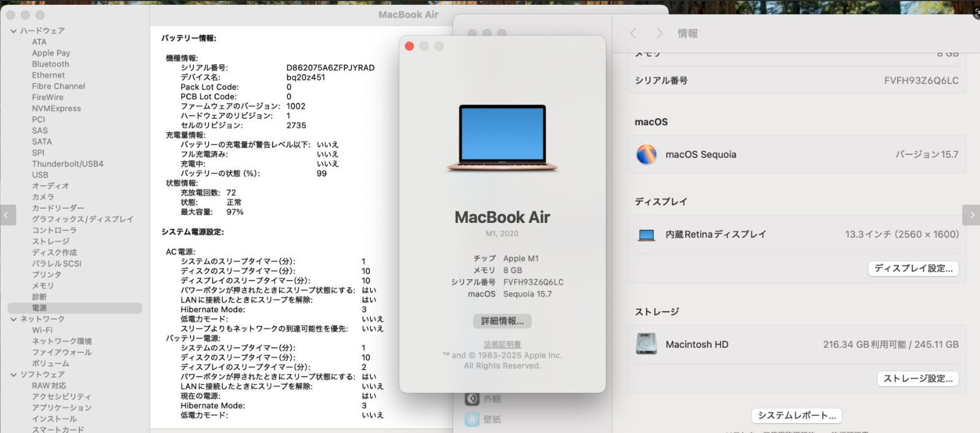Open 壁紙 settings icon in sidebar
980x433 pixels.
(x=472, y=420)
